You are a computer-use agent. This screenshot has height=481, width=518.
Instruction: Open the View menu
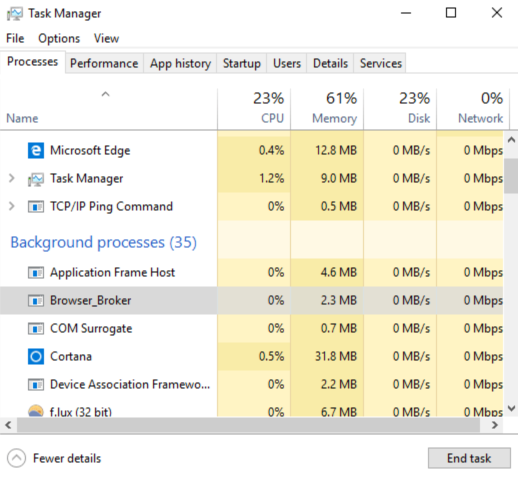(x=106, y=38)
